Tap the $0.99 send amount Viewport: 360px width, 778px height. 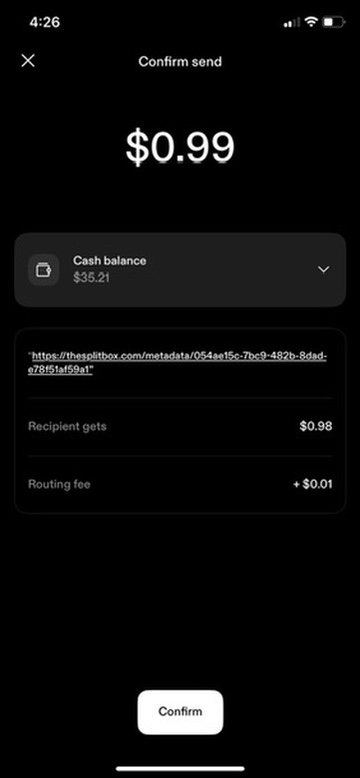pos(180,147)
